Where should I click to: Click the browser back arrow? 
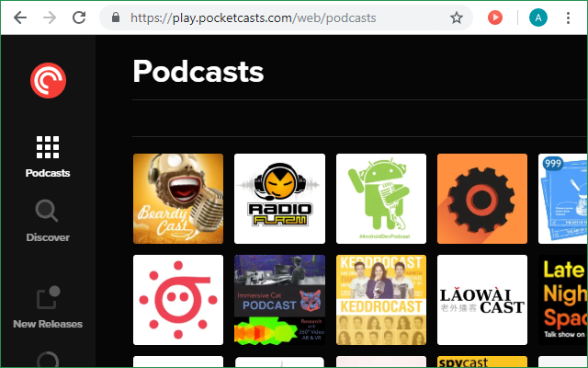point(20,17)
